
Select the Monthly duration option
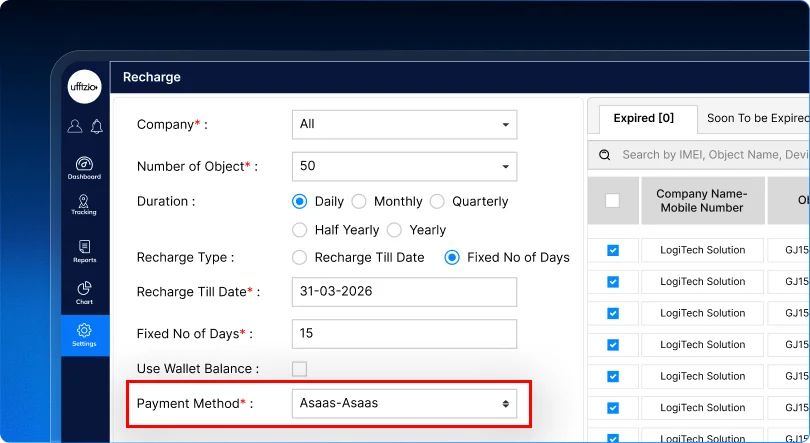359,201
